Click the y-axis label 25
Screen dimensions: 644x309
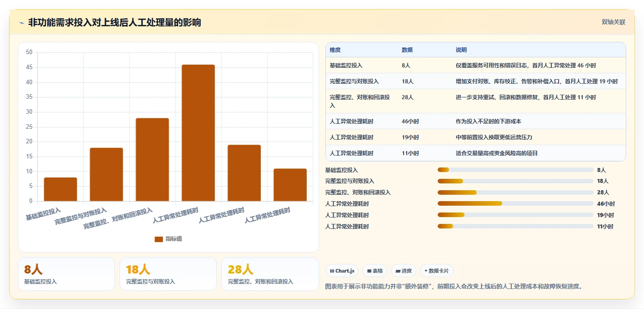29,127
